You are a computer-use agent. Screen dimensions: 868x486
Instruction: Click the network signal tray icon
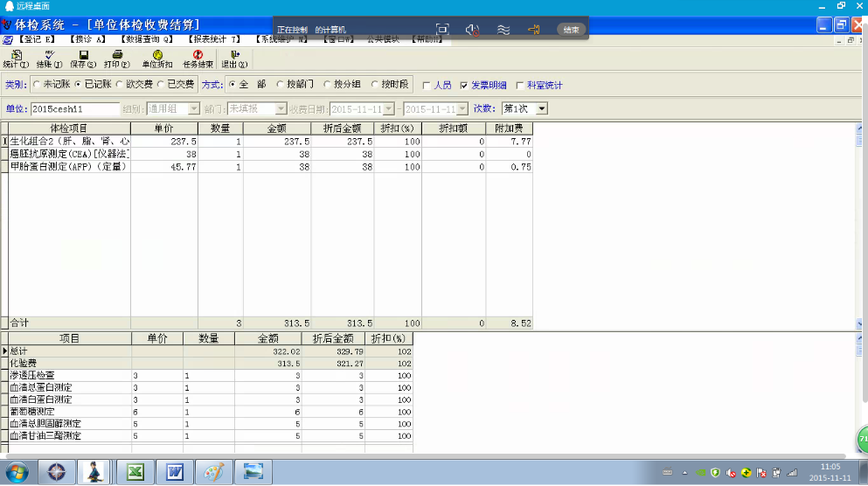coord(792,473)
